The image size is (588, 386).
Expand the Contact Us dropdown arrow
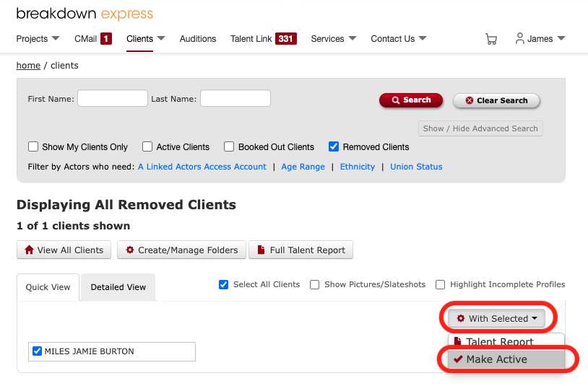(x=423, y=38)
